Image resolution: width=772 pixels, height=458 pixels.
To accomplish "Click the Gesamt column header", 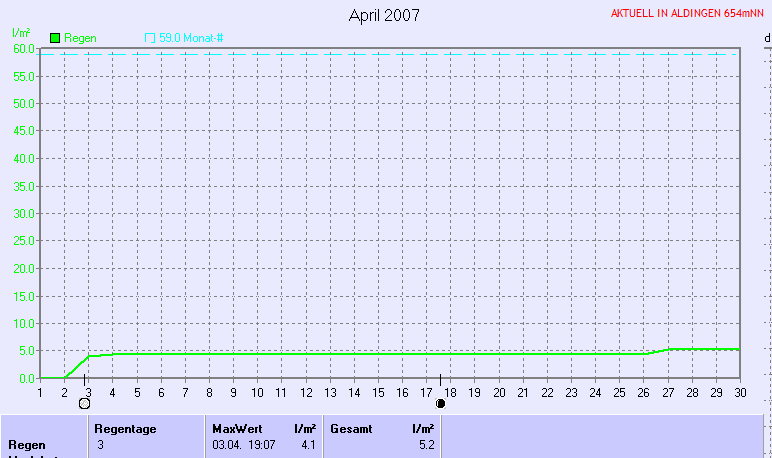I will (x=350, y=428).
